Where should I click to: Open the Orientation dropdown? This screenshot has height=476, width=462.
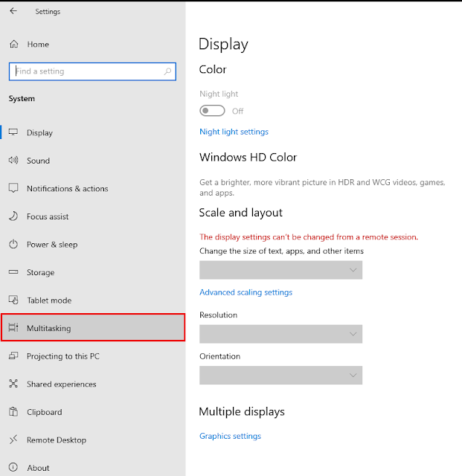280,375
